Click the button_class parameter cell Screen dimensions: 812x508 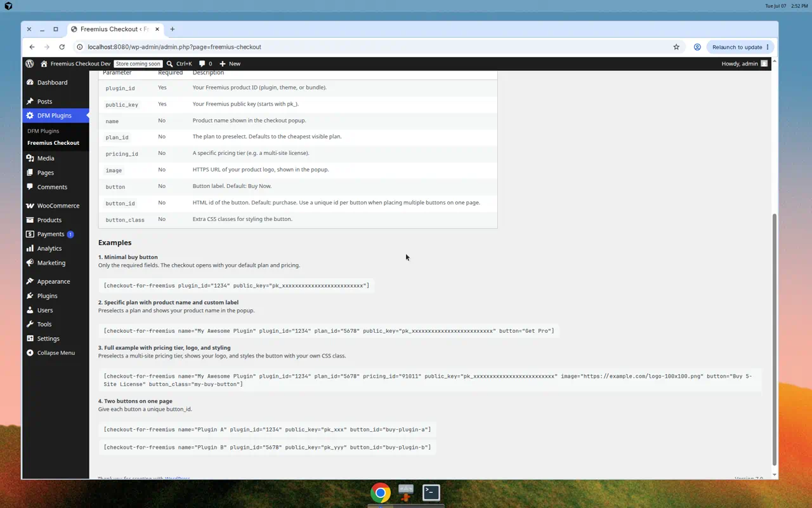point(125,220)
